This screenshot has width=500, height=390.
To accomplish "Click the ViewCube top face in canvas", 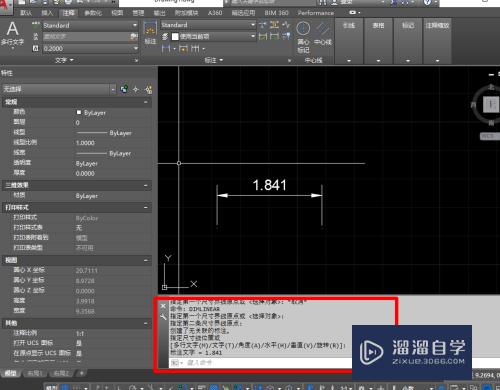I will [490, 104].
